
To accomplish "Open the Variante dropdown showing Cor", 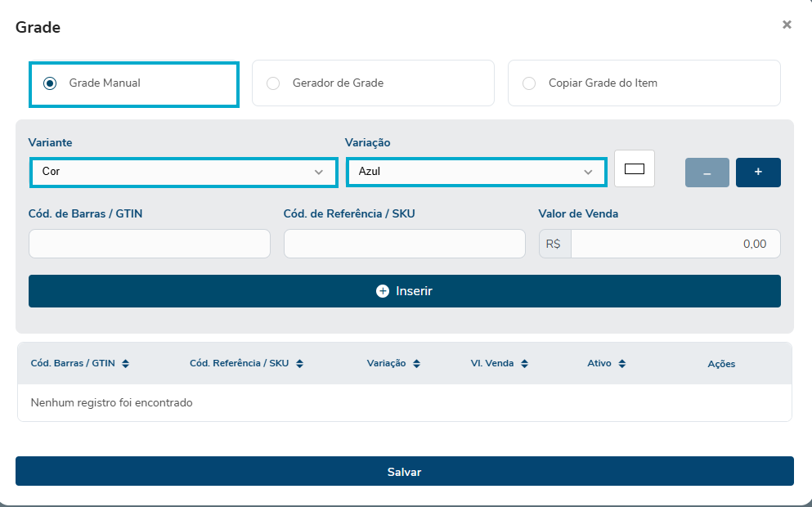I will [x=183, y=173].
